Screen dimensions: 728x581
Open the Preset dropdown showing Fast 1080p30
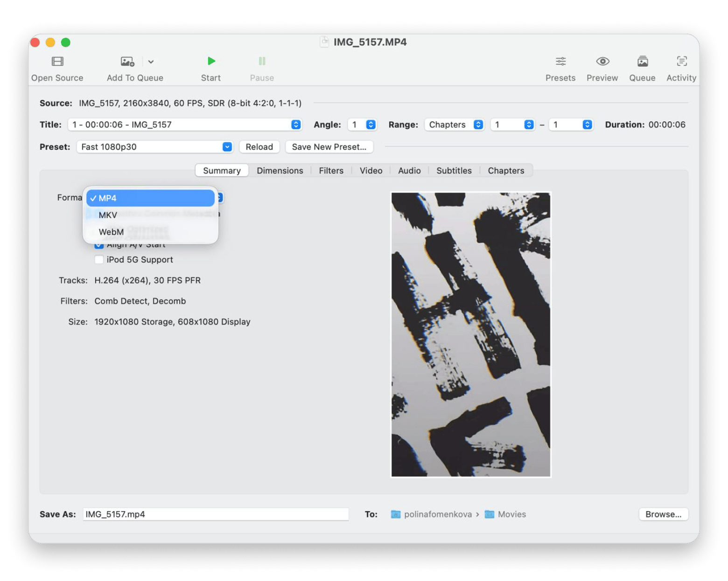click(x=154, y=146)
